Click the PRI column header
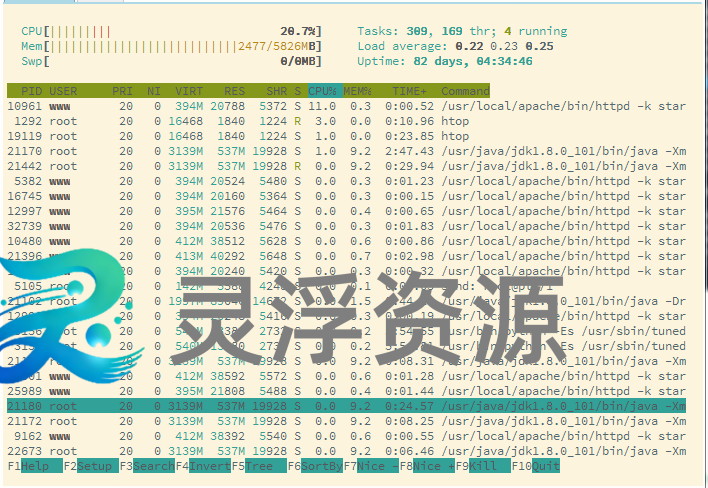The width and height of the screenshot is (708, 488). (122, 91)
